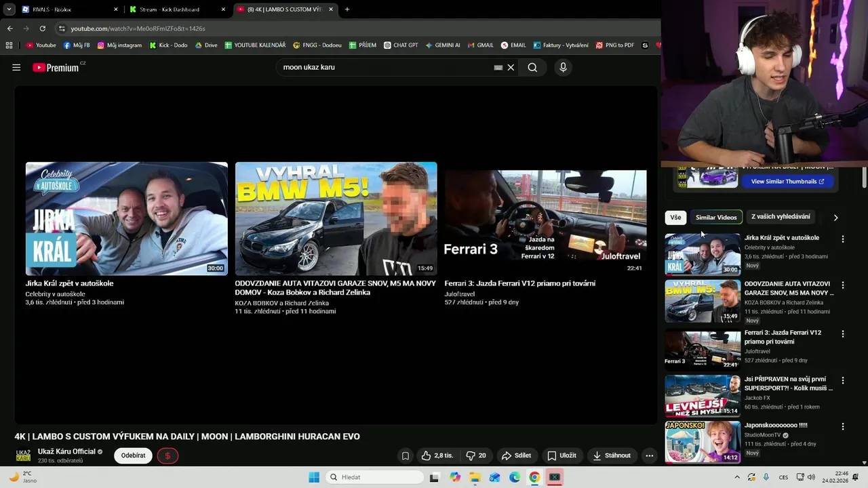Open VYHRAL BMW M5 end-screen thumbnail
The image size is (868, 488).
tap(336, 218)
